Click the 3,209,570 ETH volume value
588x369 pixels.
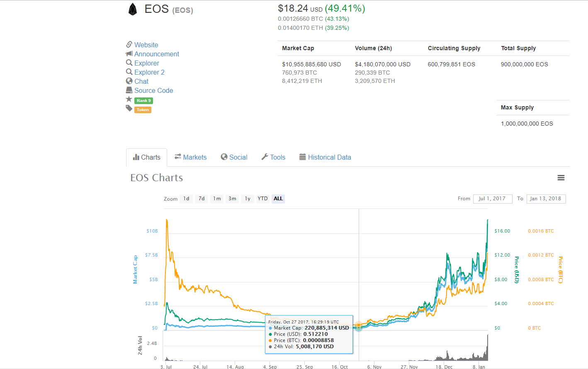(x=375, y=81)
